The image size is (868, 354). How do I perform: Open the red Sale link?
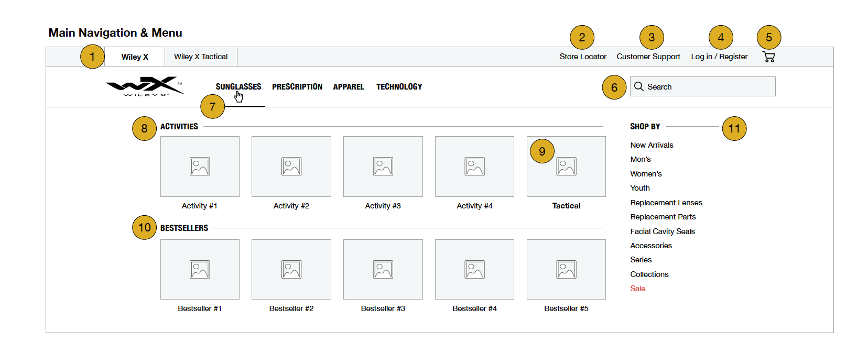tap(638, 289)
